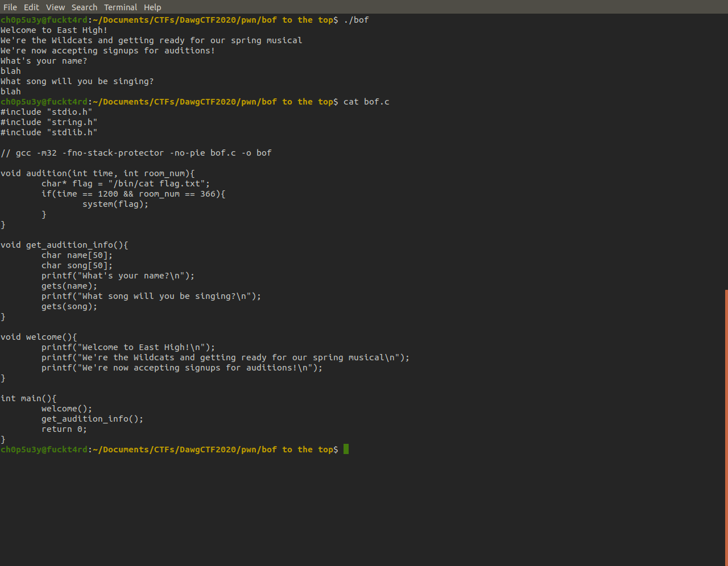Click output line 'What song will you be singing?'
Screen dimensions: 728x566
coord(77,81)
